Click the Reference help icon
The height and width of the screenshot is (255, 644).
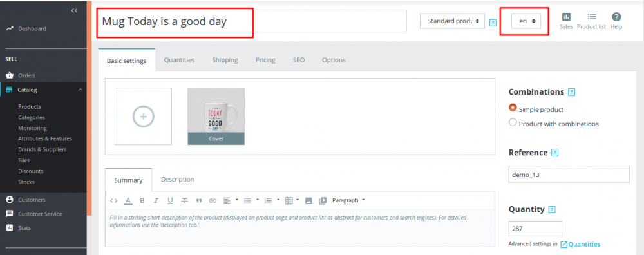(555, 153)
